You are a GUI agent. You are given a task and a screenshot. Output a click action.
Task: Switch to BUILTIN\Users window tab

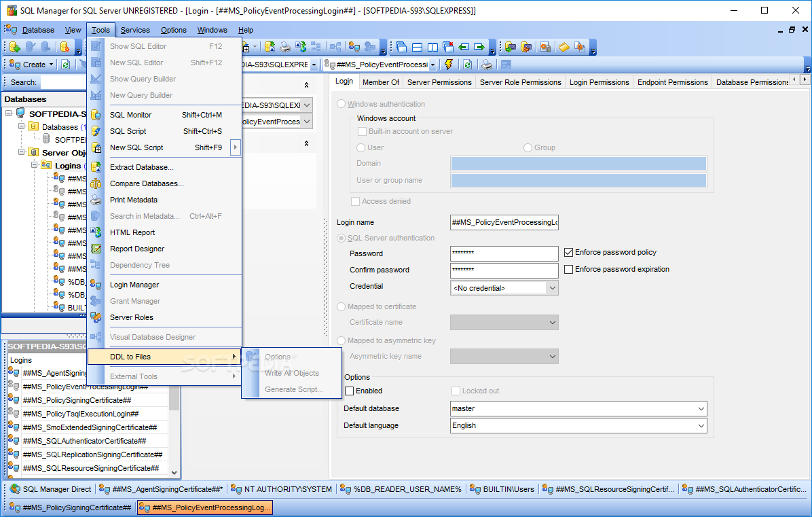coord(502,489)
